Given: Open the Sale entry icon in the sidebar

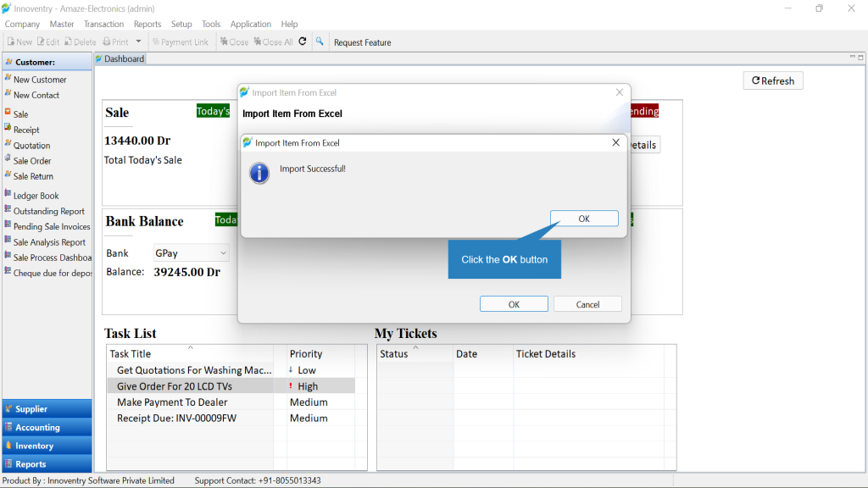Looking at the screenshot, I should [x=8, y=113].
